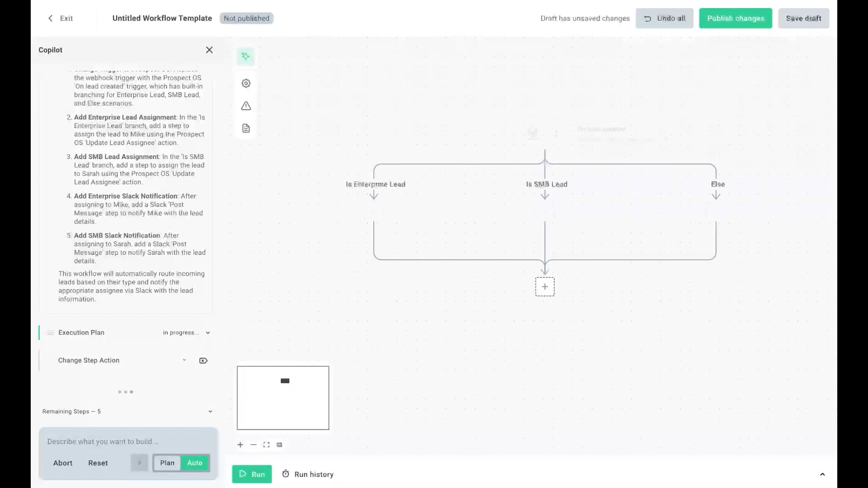Viewport: 868px width, 488px height.
Task: Click Publish changes
Action: 735,18
